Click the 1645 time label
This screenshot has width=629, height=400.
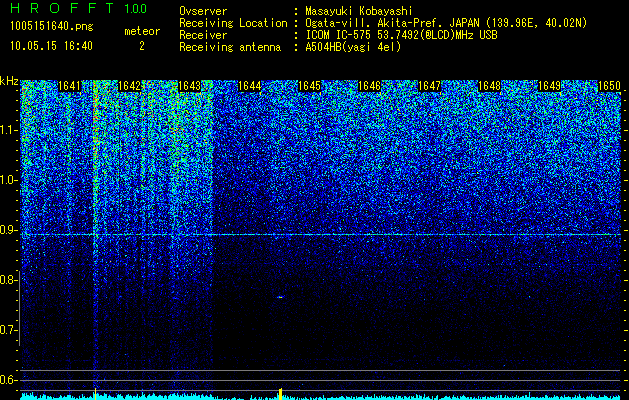(x=310, y=86)
